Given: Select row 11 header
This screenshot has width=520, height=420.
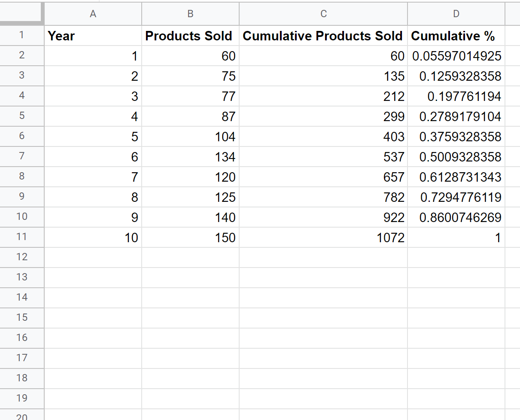Looking at the screenshot, I should [22, 237].
